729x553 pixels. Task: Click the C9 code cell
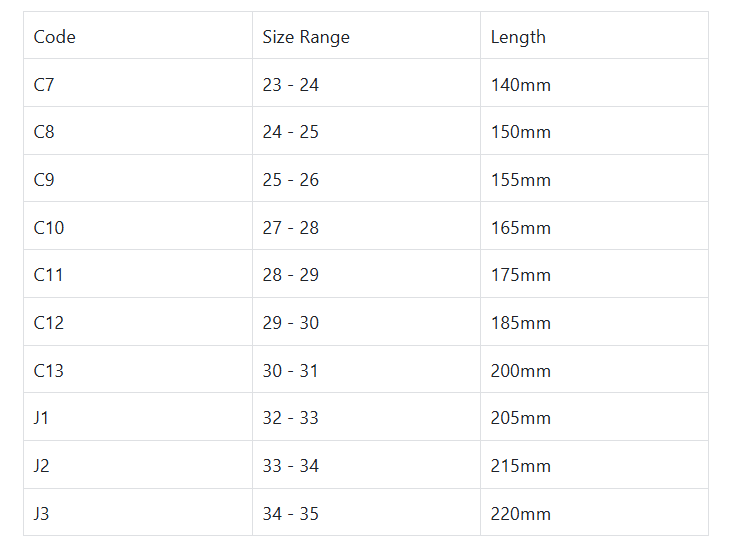click(x=44, y=180)
